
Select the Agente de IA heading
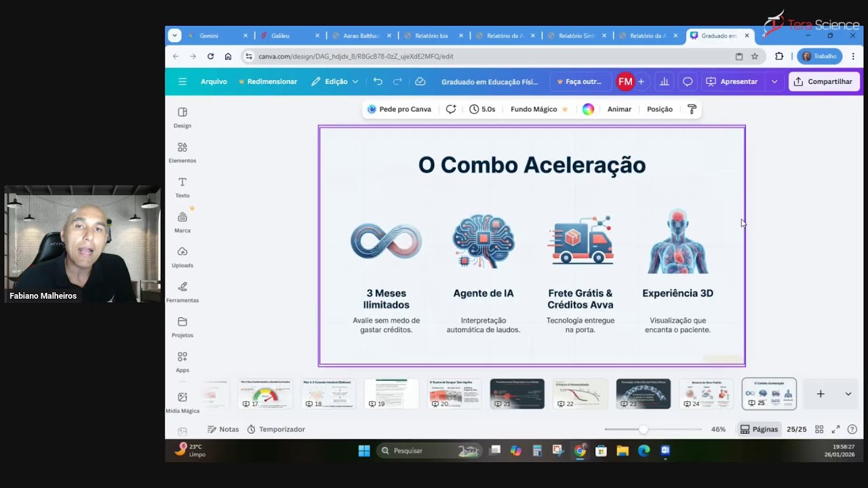484,293
